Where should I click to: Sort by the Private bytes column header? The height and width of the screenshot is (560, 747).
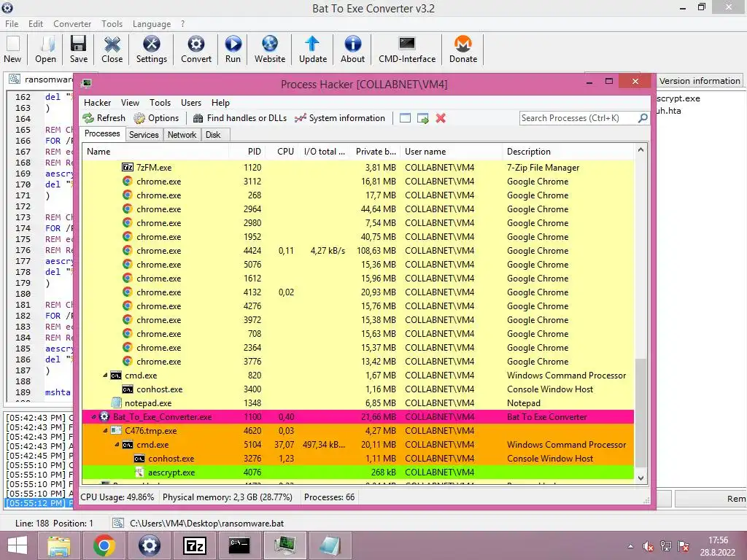(376, 152)
